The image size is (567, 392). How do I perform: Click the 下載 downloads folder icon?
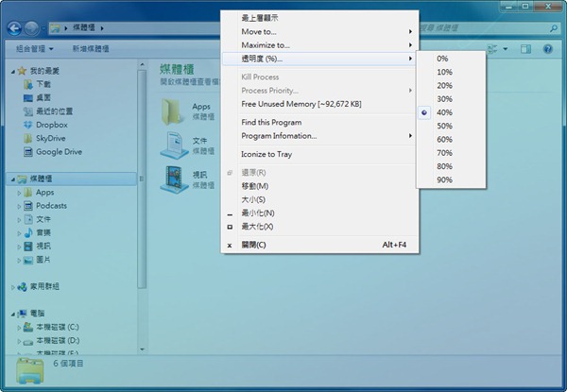click(x=27, y=84)
